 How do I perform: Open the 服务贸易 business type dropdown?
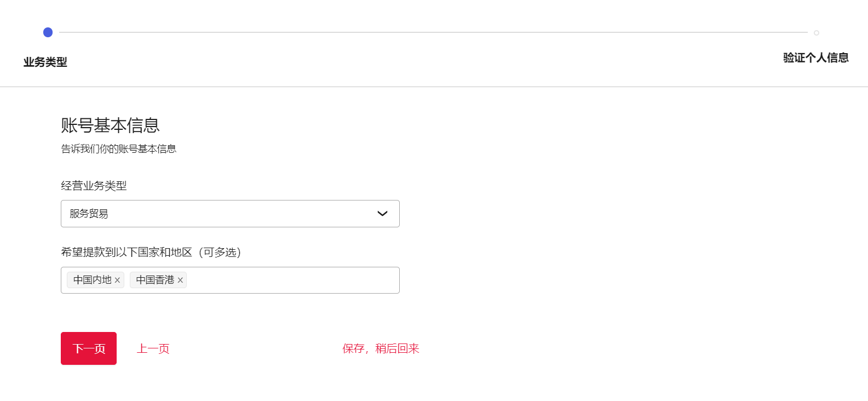coord(219,214)
